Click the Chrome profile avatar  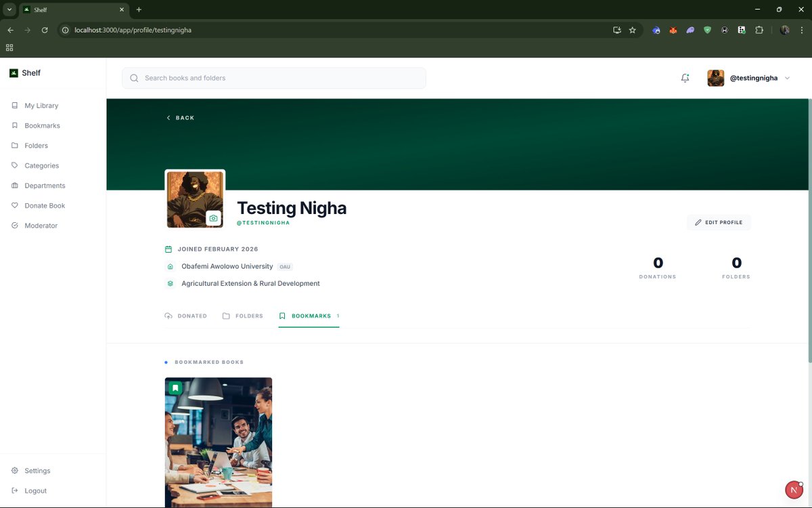point(785,30)
